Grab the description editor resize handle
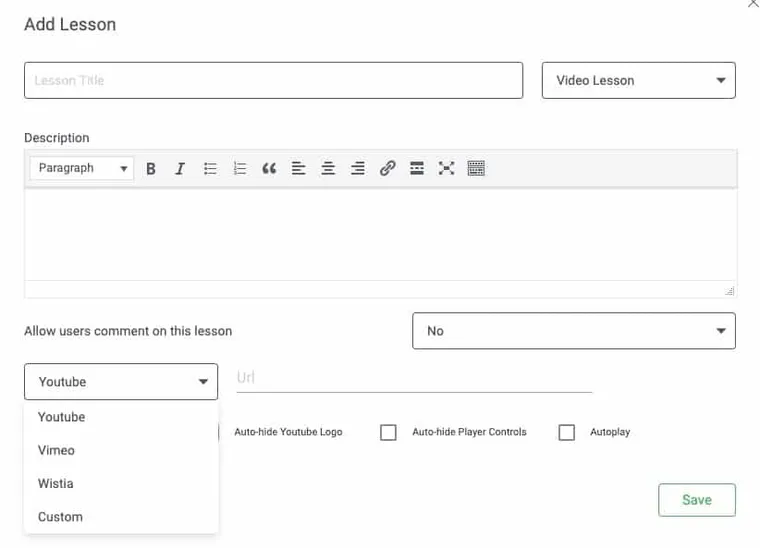Screen dimensions: 760x548 click(x=729, y=291)
